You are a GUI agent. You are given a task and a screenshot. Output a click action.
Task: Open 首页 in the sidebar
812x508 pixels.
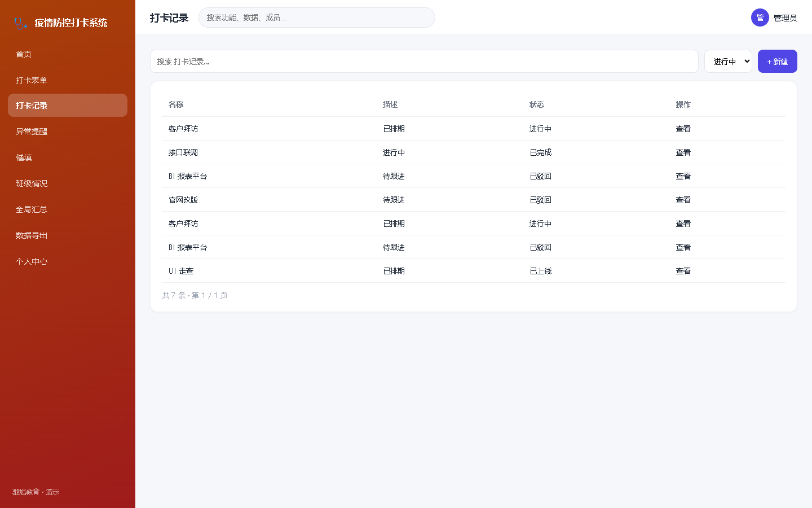68,54
